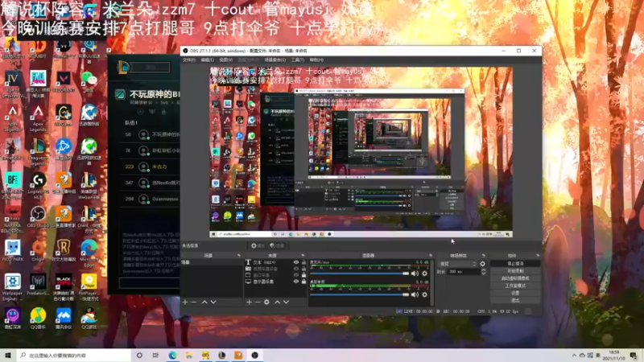644x362 pixels.
Task: Open the File menu in OBS
Action: coord(189,60)
